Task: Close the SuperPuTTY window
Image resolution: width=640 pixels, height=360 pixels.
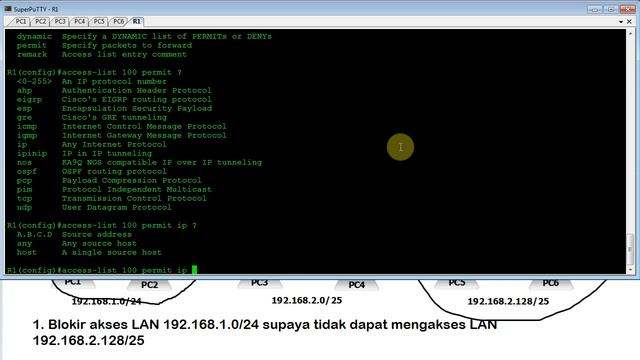Action: tap(628, 9)
